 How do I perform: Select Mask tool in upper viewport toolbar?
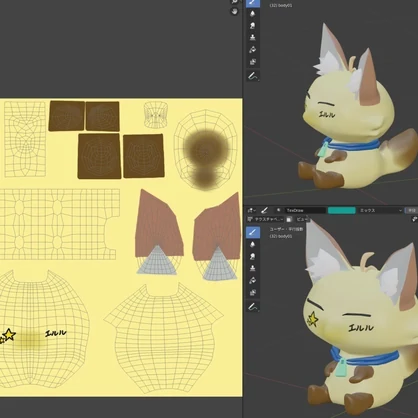253,62
